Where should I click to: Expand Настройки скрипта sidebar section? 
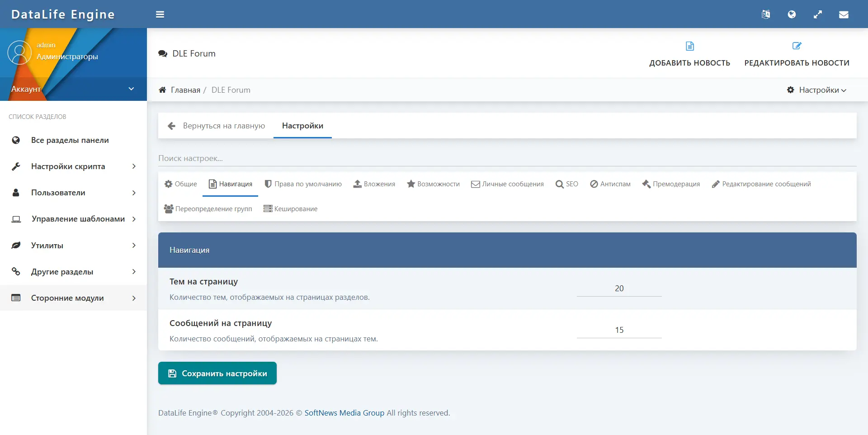point(73,166)
